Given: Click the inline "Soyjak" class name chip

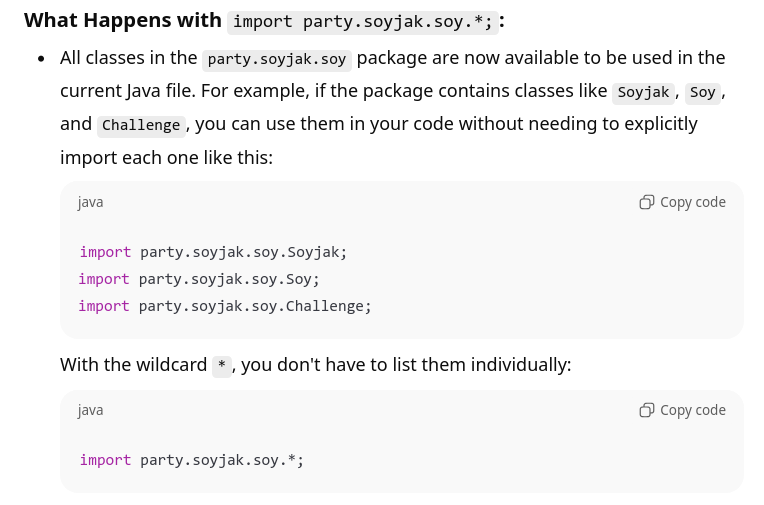Looking at the screenshot, I should tap(643, 92).
